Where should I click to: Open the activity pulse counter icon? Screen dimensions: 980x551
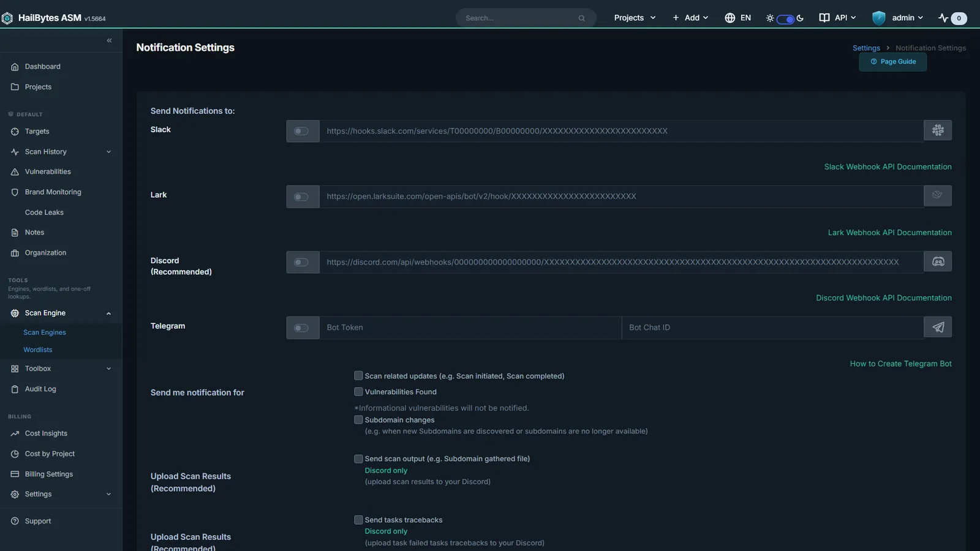pyautogui.click(x=943, y=18)
